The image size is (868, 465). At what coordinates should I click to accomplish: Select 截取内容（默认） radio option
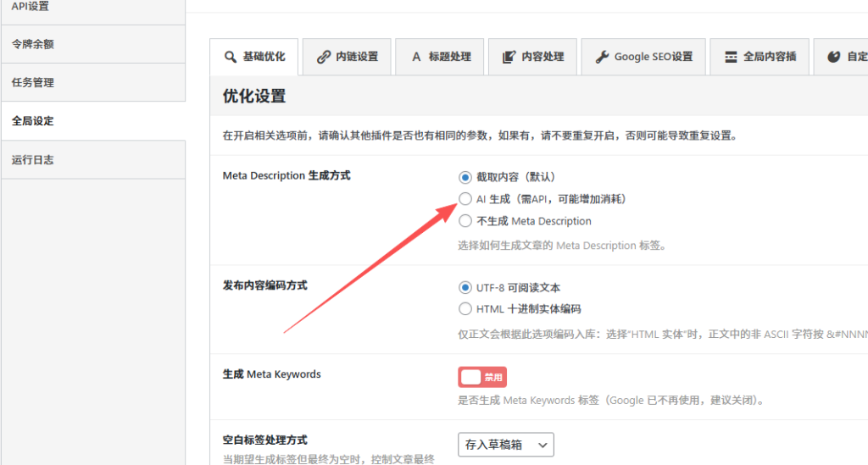click(x=465, y=178)
